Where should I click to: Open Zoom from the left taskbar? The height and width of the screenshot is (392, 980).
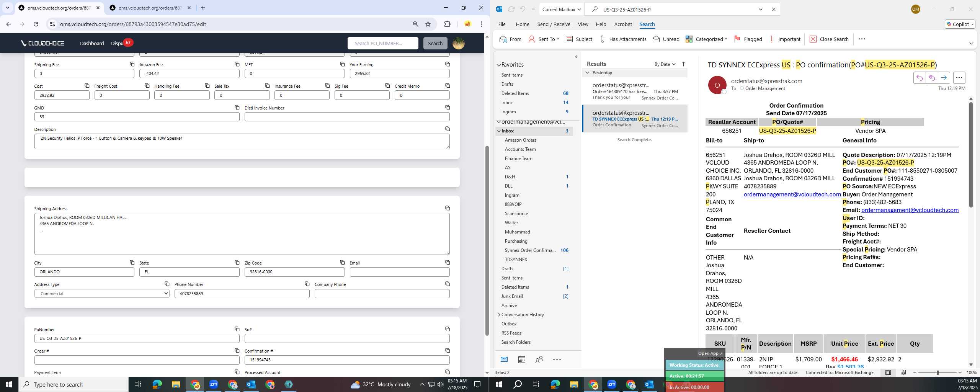[x=214, y=384]
